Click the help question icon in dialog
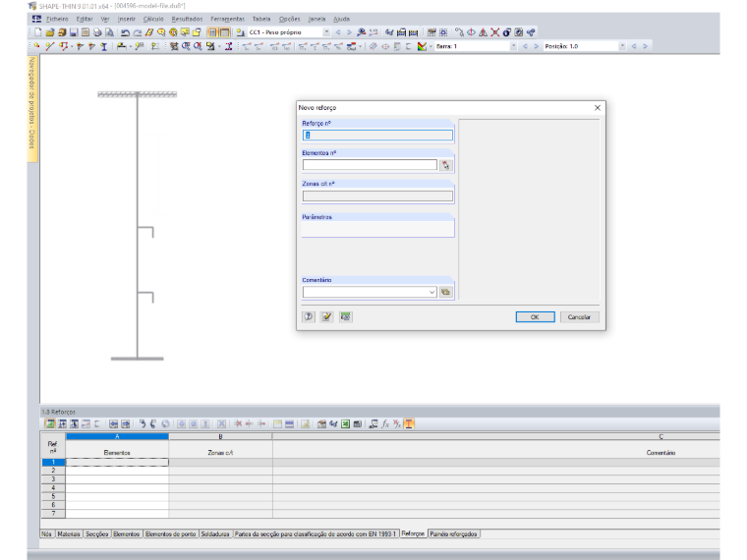 [309, 316]
